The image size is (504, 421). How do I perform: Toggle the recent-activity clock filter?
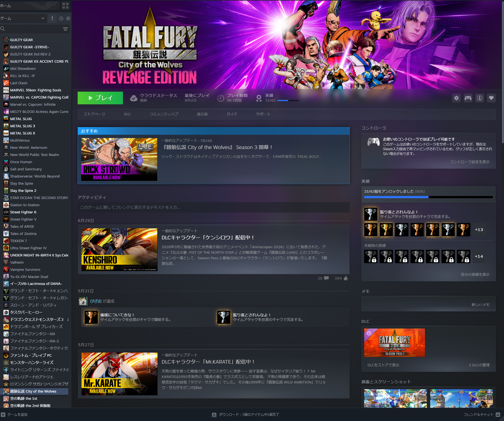tap(61, 18)
